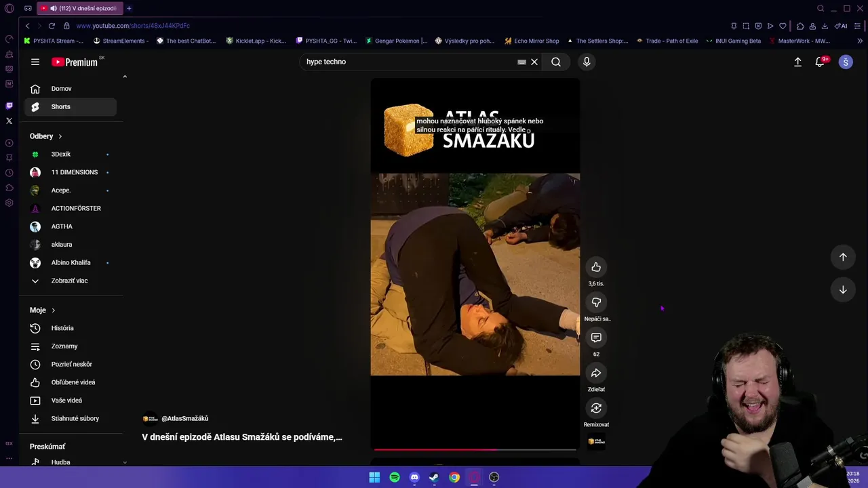Clear the search text with the X

pos(534,62)
